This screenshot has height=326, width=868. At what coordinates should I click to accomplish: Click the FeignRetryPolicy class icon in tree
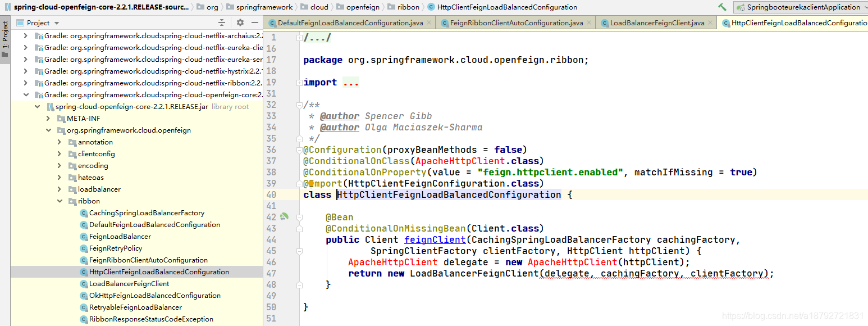(84, 248)
